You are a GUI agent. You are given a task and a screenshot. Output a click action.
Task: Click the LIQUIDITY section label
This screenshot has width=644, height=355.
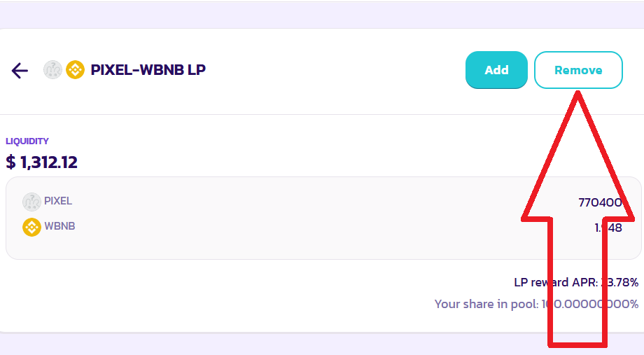pyautogui.click(x=27, y=141)
